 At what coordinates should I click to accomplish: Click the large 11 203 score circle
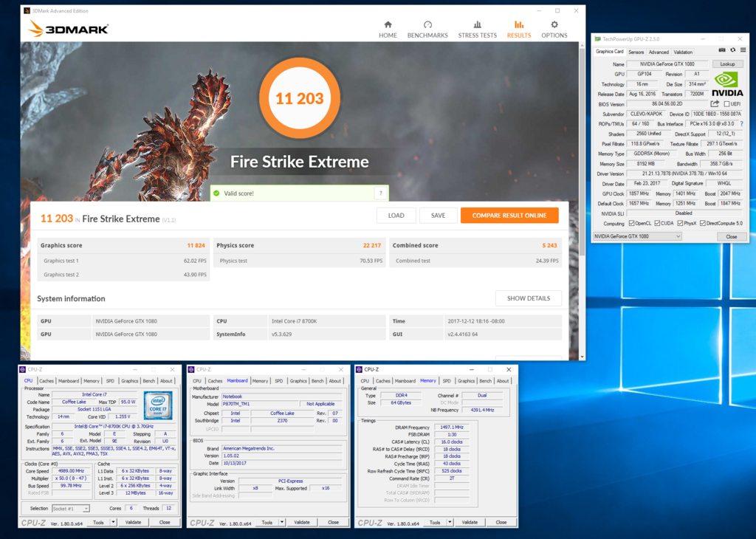(300, 98)
